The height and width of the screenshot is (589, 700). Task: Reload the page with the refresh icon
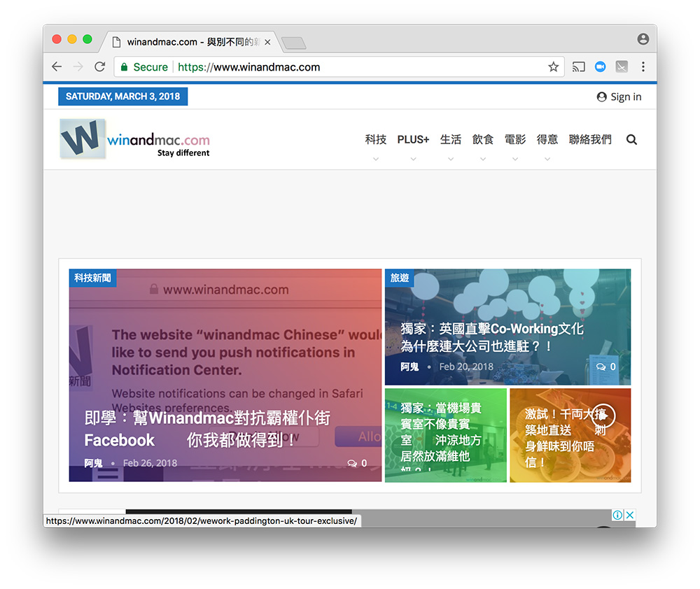coord(99,67)
